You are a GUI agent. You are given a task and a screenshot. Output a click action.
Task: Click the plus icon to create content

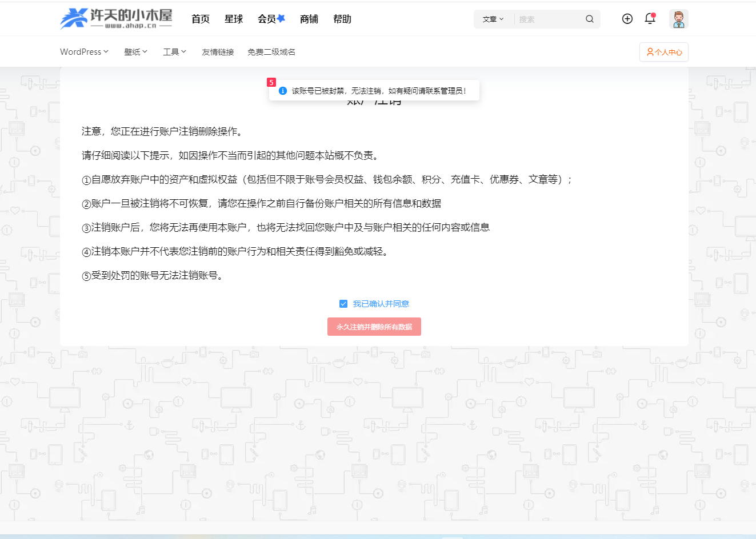pyautogui.click(x=627, y=19)
